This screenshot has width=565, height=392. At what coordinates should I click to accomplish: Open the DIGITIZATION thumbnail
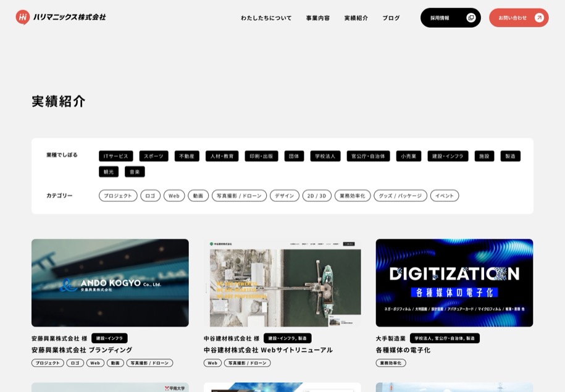[x=454, y=283]
